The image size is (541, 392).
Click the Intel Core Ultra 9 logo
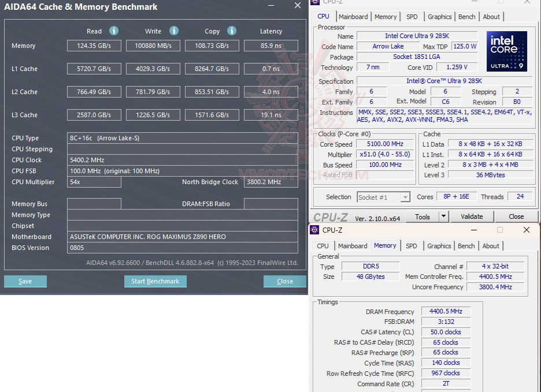(x=506, y=51)
